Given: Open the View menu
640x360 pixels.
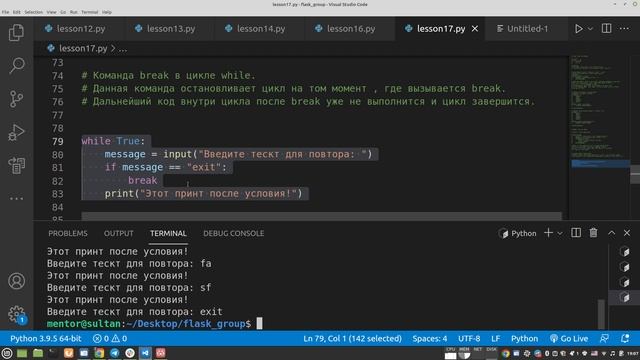Looking at the screenshot, I should pyautogui.click(x=51, y=12).
